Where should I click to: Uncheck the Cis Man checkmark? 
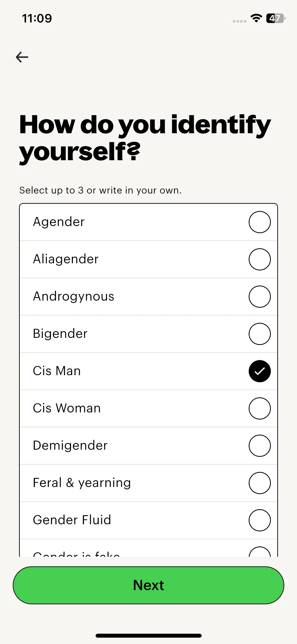[x=260, y=371]
